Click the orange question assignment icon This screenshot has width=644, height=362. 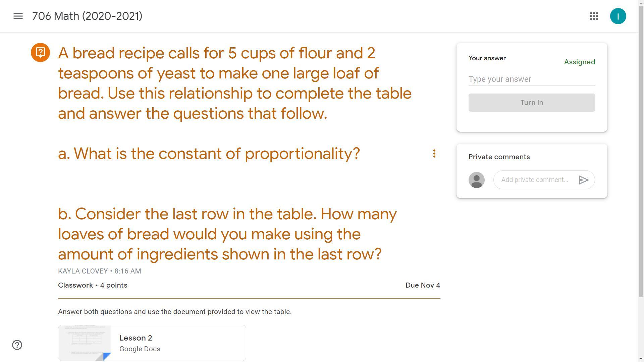41,52
